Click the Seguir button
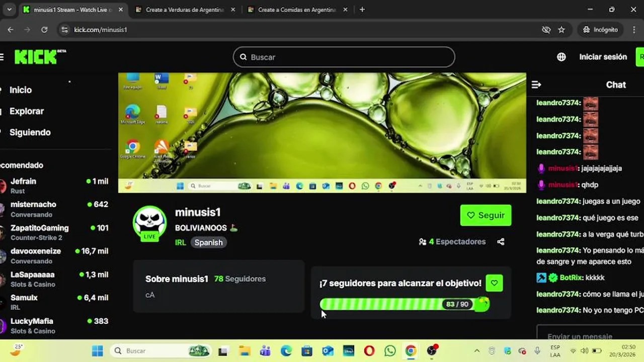The image size is (644, 362). coord(486,215)
